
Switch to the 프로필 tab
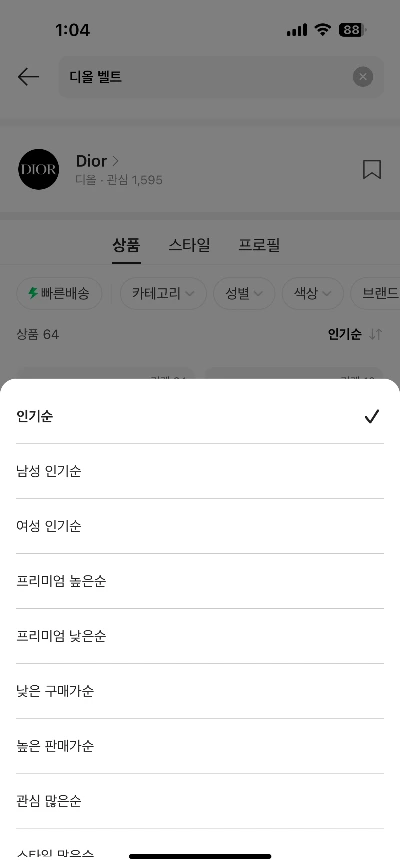tap(259, 244)
